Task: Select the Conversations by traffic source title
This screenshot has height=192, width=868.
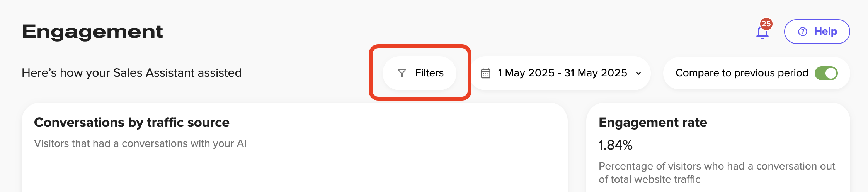Action: (132, 123)
